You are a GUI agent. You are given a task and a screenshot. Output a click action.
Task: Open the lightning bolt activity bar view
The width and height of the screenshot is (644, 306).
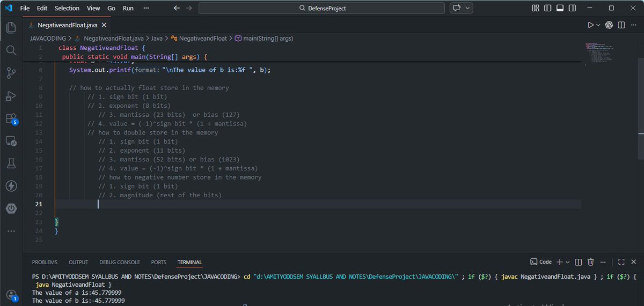(x=11, y=185)
